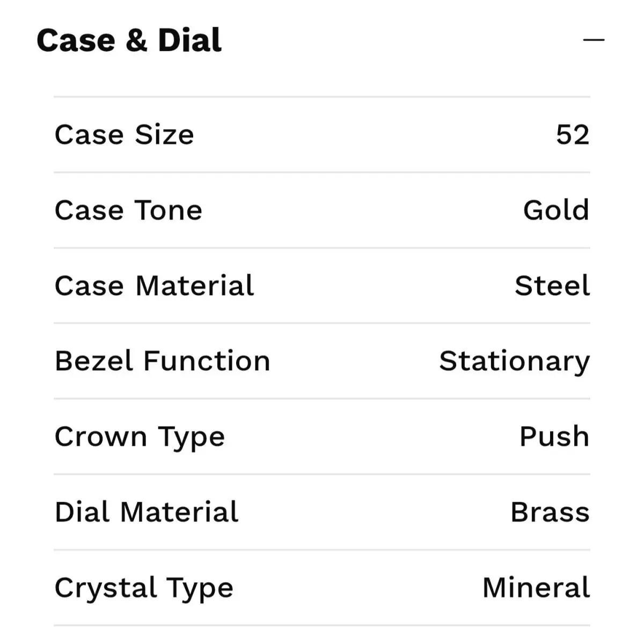The height and width of the screenshot is (644, 644).
Task: Select the Case Size label
Action: pos(124,134)
